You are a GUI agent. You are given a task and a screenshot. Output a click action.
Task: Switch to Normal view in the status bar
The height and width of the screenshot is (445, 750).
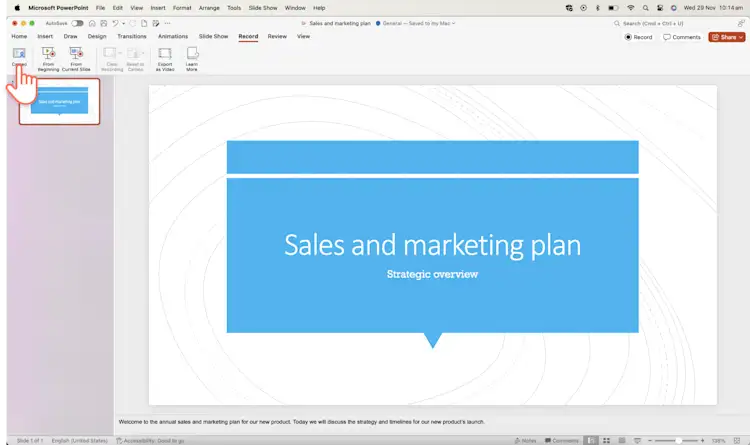[x=591, y=440]
